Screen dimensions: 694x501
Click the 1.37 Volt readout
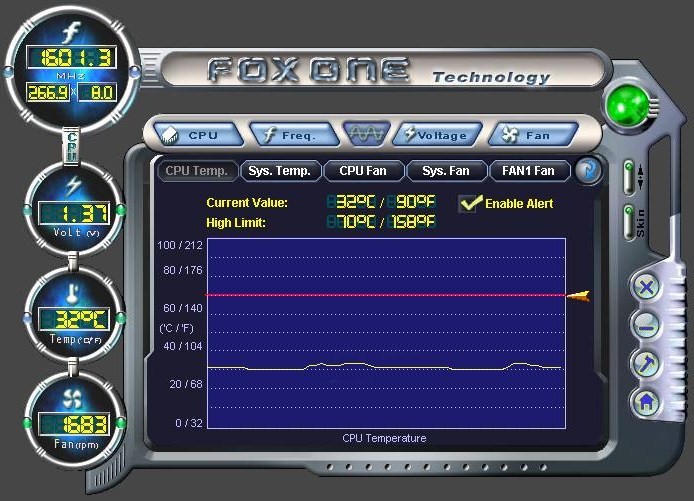[x=74, y=213]
